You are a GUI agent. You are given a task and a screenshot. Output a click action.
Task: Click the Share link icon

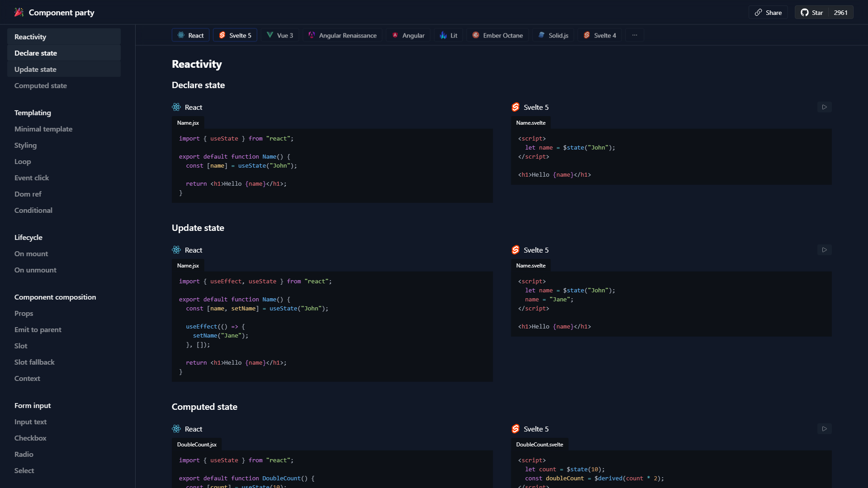(758, 13)
